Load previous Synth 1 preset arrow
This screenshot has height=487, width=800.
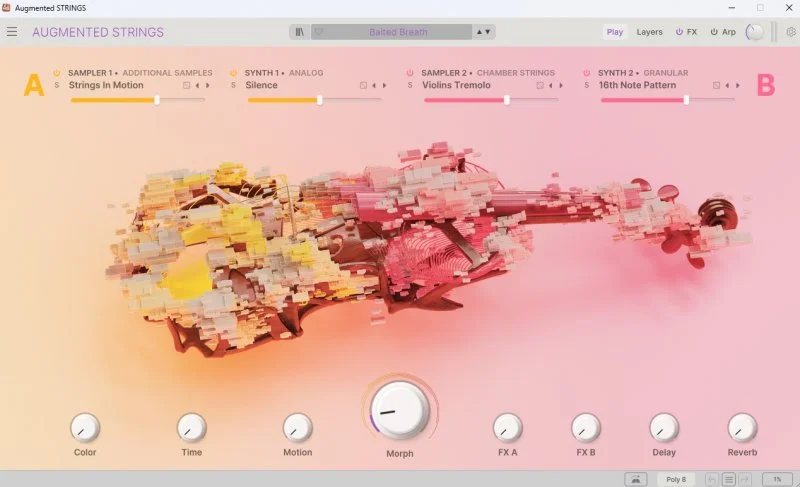pos(374,85)
